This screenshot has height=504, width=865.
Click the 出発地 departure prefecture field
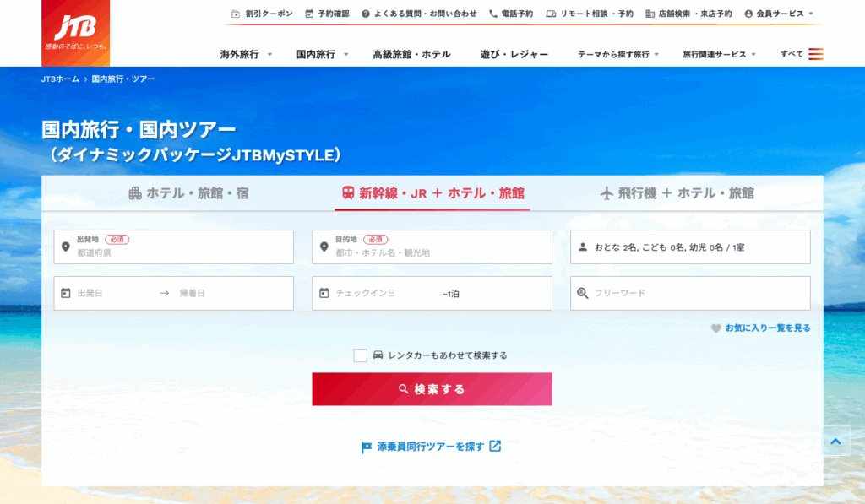click(x=174, y=247)
